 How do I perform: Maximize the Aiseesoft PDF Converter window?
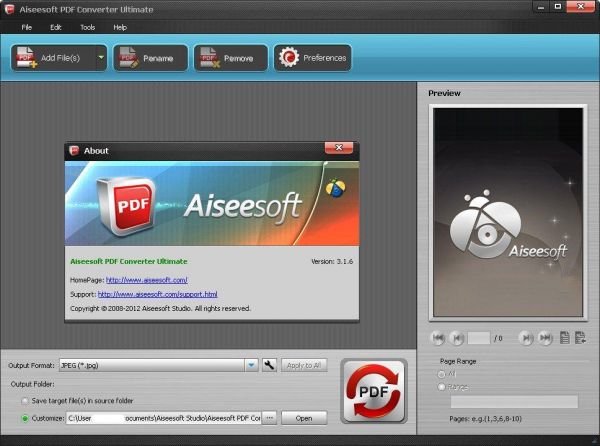coord(558,7)
